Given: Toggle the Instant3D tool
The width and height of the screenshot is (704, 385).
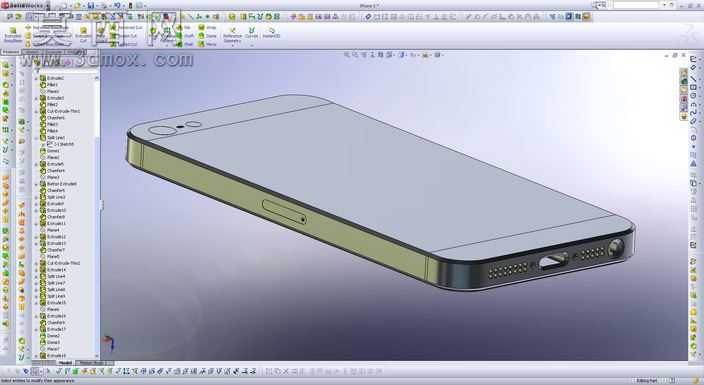Looking at the screenshot, I should click(x=271, y=32).
